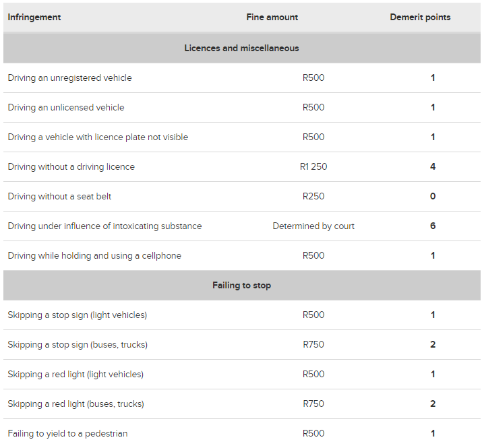Viewport: 484px width, 448px height.
Task: Click the Infringement column header
Action: 34,17
